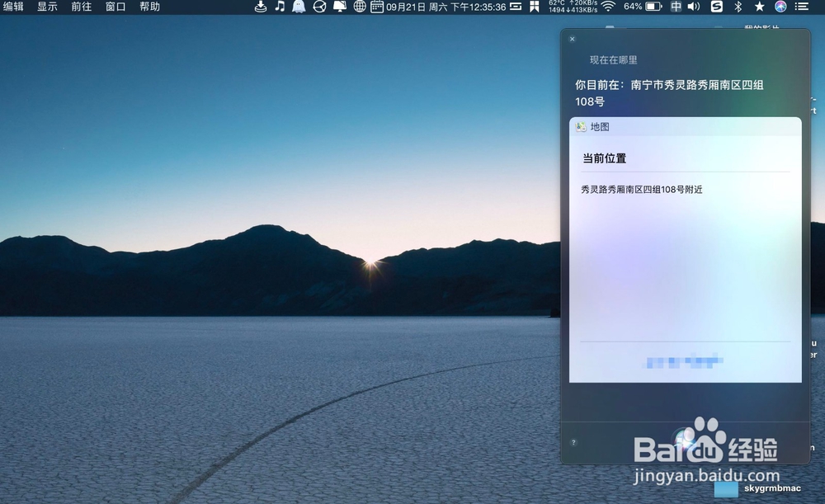Open the 帮助 menu
Viewport: 825px width, 504px height.
(x=149, y=7)
